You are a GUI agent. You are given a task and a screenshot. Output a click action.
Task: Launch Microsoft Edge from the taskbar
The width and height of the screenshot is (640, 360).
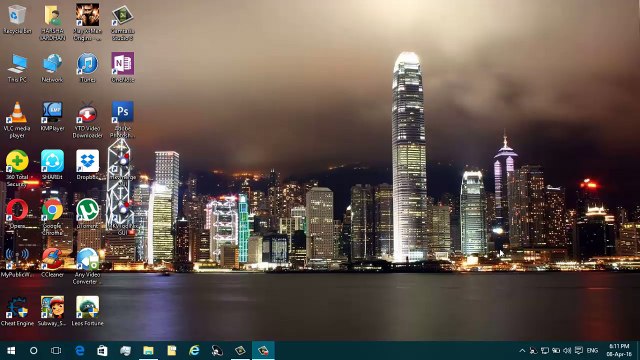click(80, 351)
